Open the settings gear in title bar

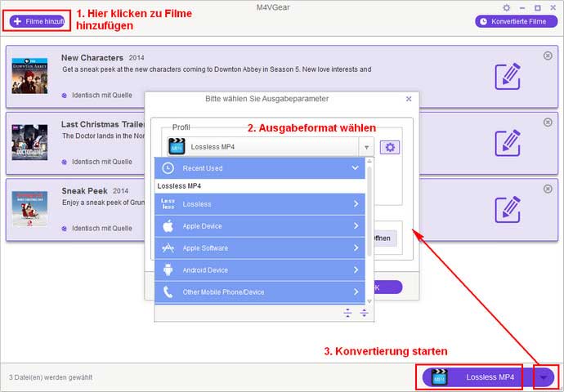507,7
